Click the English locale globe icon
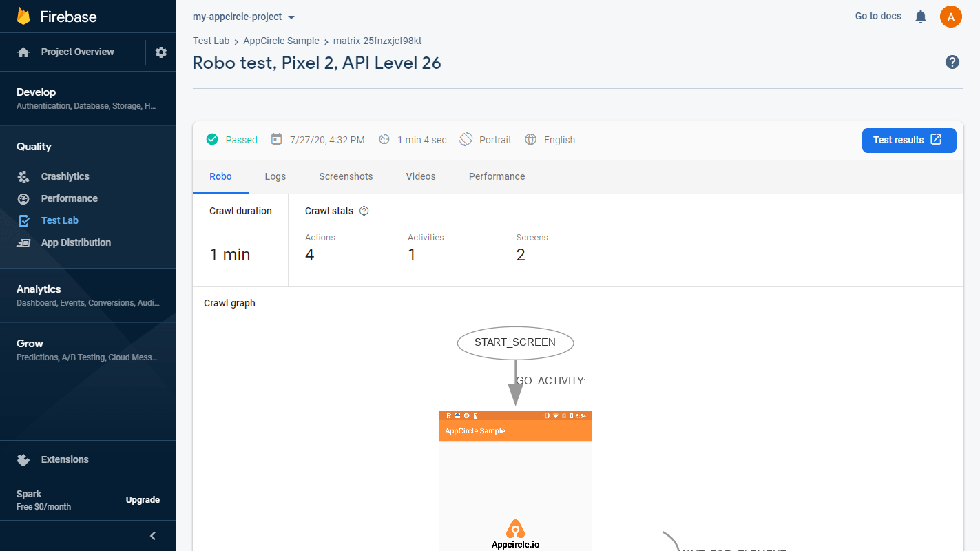The height and width of the screenshot is (551, 980). (x=530, y=139)
